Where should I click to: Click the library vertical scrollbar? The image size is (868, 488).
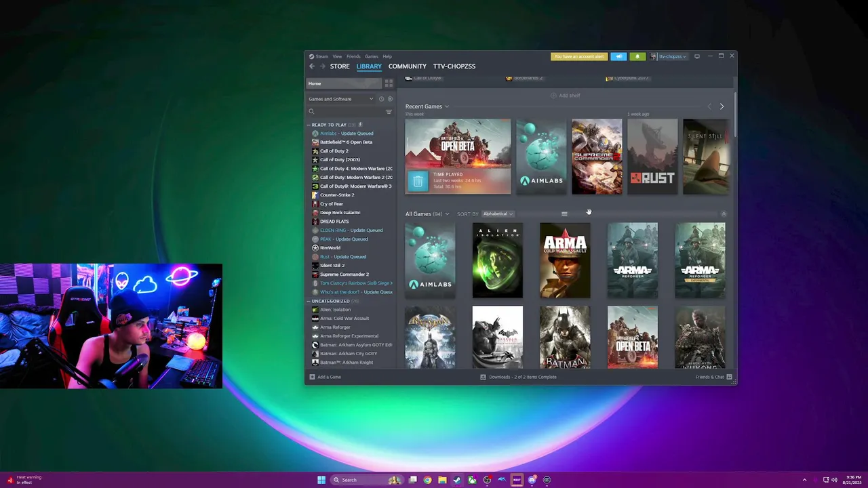coord(734,115)
